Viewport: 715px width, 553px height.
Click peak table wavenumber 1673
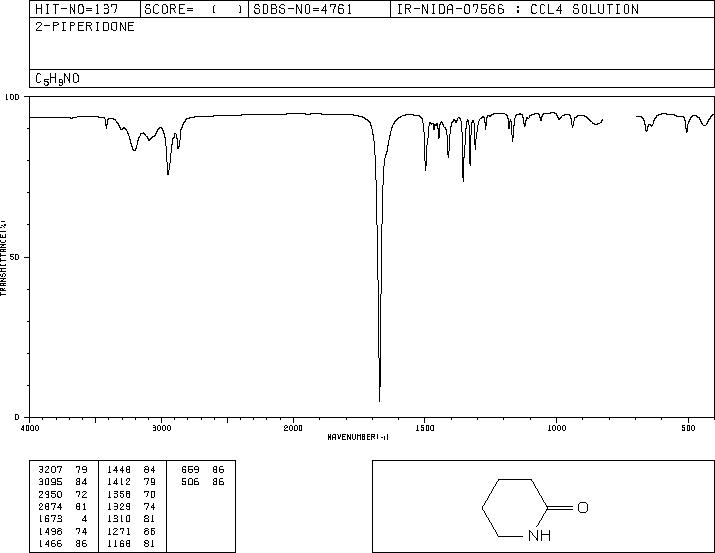[x=50, y=519]
